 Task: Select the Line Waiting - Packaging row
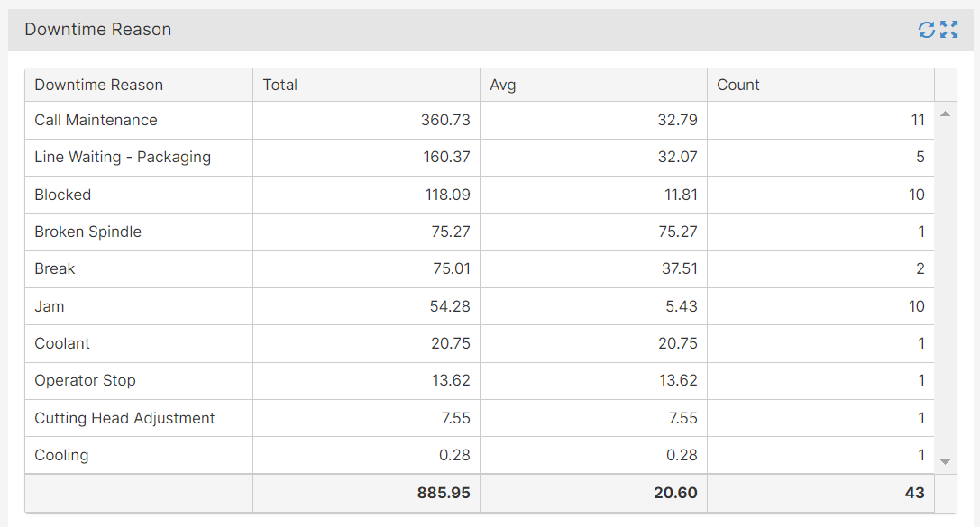coord(123,157)
